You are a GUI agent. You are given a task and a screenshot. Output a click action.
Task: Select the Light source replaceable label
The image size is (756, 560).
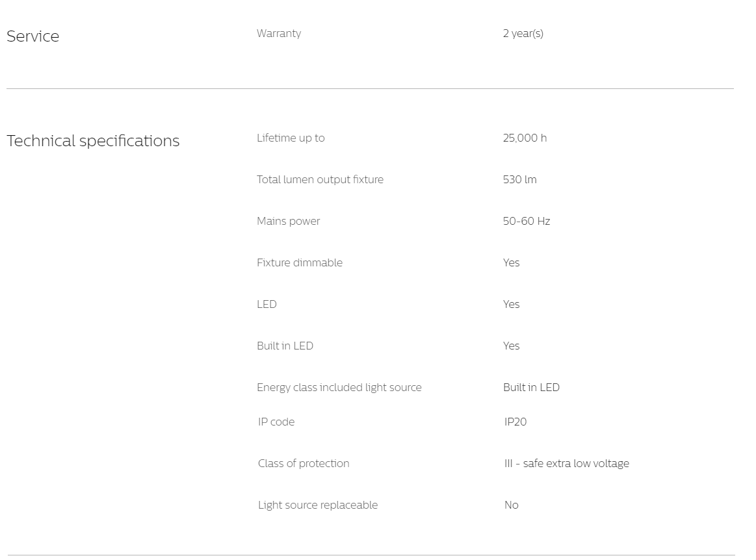point(318,505)
